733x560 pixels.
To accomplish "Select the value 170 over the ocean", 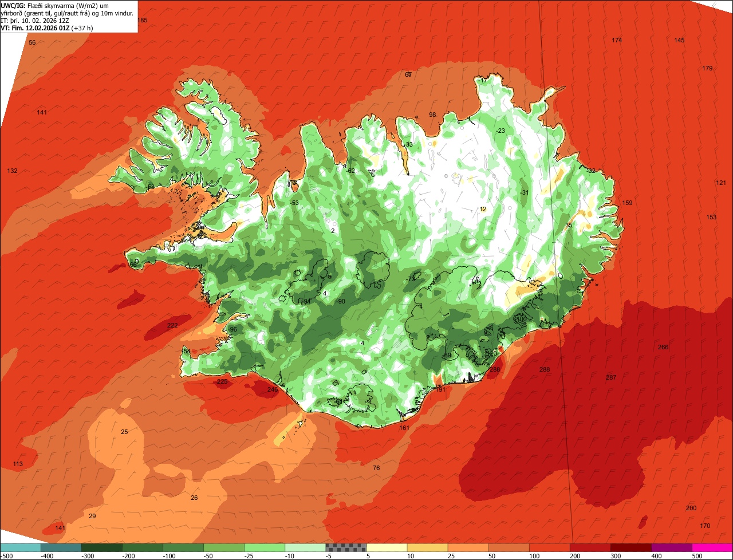I will [705, 526].
